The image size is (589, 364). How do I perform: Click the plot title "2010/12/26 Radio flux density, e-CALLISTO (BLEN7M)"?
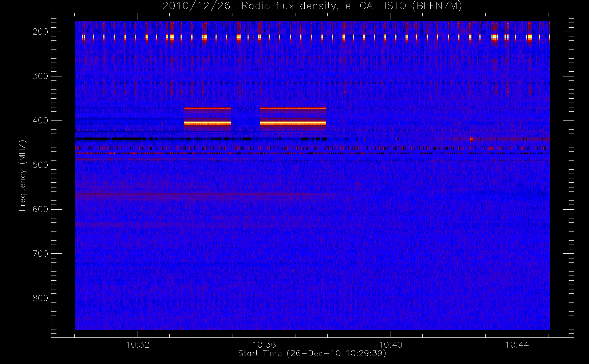click(312, 6)
